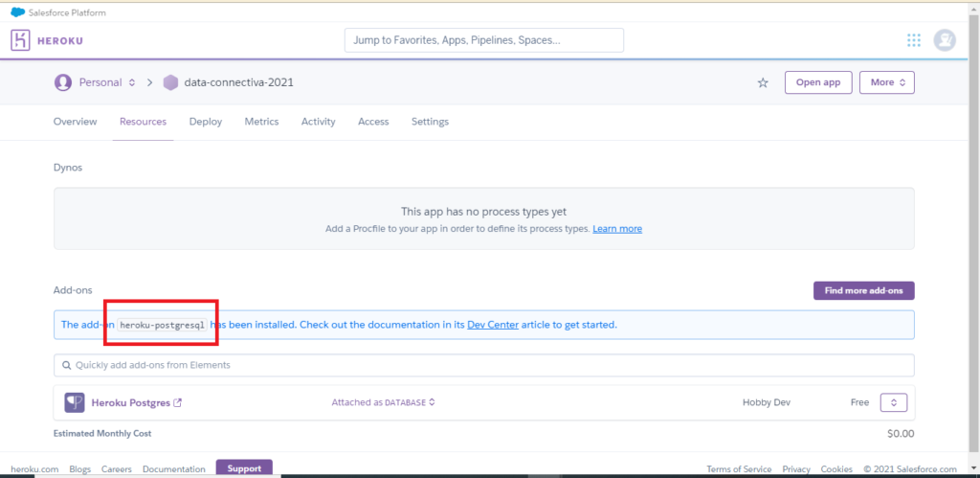Image resolution: width=980 pixels, height=478 pixels.
Task: Switch to the Settings tab
Action: click(430, 122)
